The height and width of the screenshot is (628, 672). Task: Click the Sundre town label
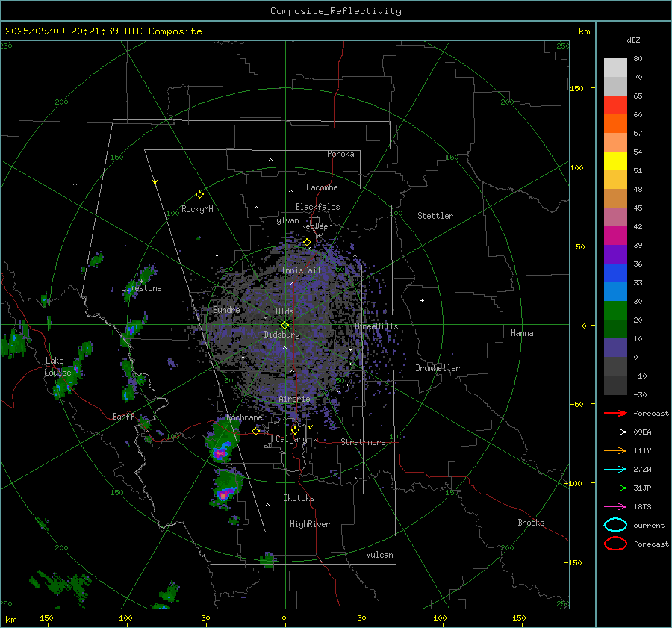pyautogui.click(x=226, y=309)
